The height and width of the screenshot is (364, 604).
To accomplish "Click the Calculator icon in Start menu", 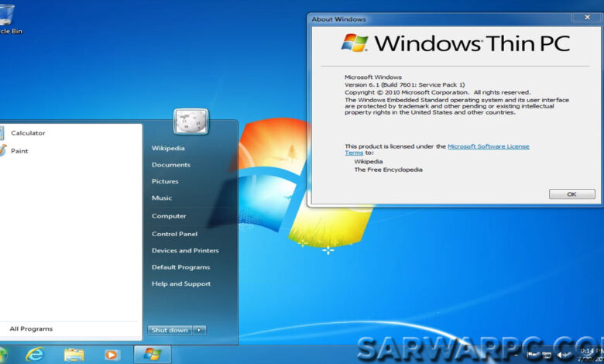I will pos(2,133).
